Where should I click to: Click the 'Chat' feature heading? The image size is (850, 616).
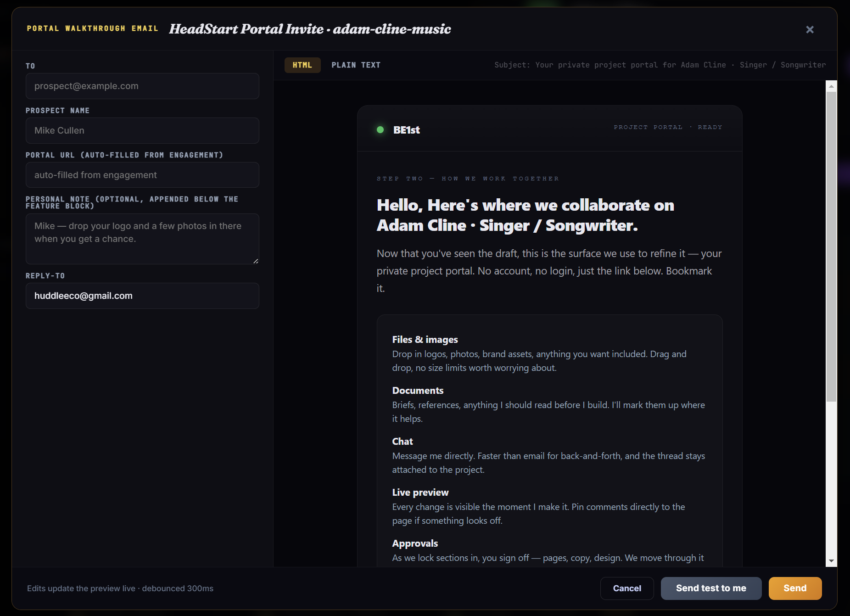403,442
